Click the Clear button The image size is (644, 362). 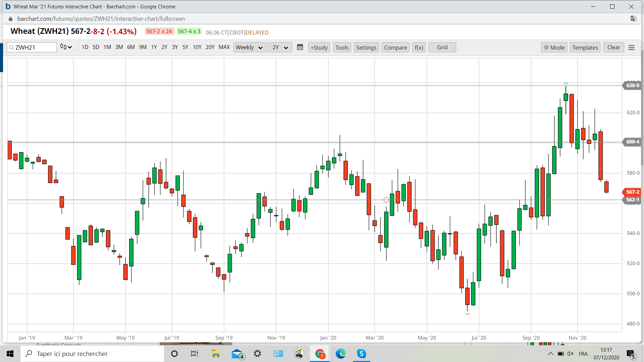point(613,47)
